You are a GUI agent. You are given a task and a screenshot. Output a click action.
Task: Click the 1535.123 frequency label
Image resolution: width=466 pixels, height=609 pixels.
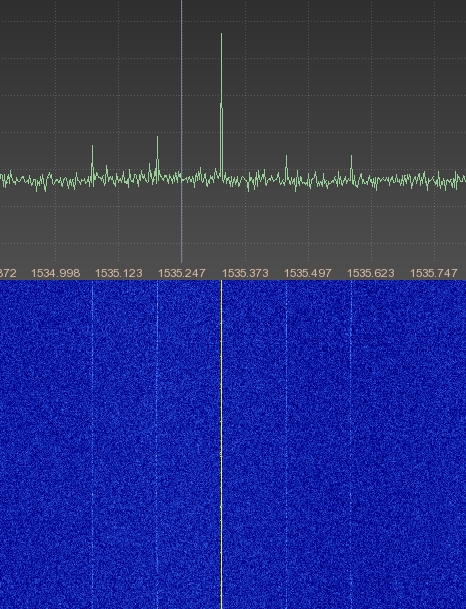(x=119, y=273)
